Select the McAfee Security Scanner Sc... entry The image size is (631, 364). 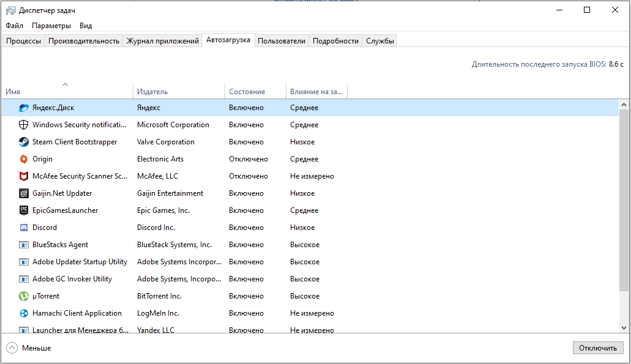point(80,176)
